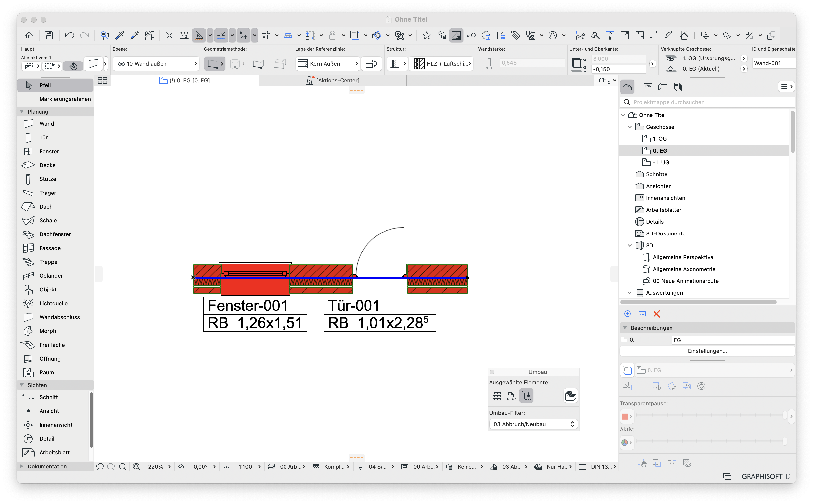Click the Einstellungen... button
This screenshot has height=504, width=813.
click(707, 351)
